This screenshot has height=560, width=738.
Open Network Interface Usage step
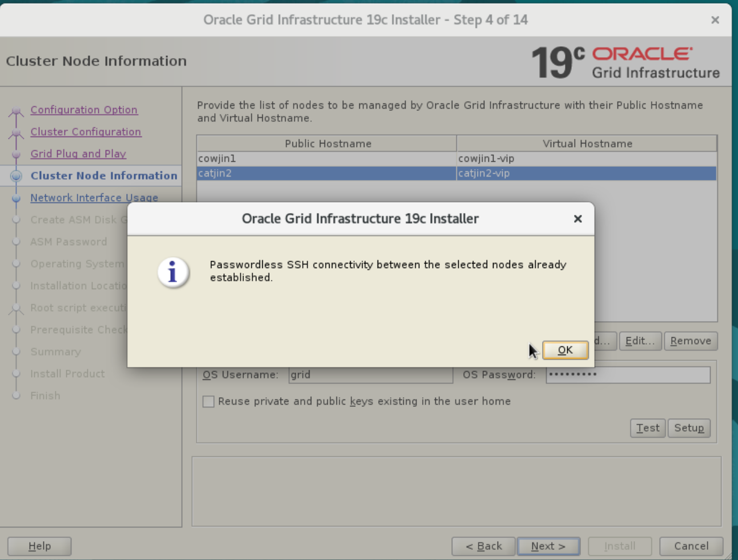[x=94, y=198]
